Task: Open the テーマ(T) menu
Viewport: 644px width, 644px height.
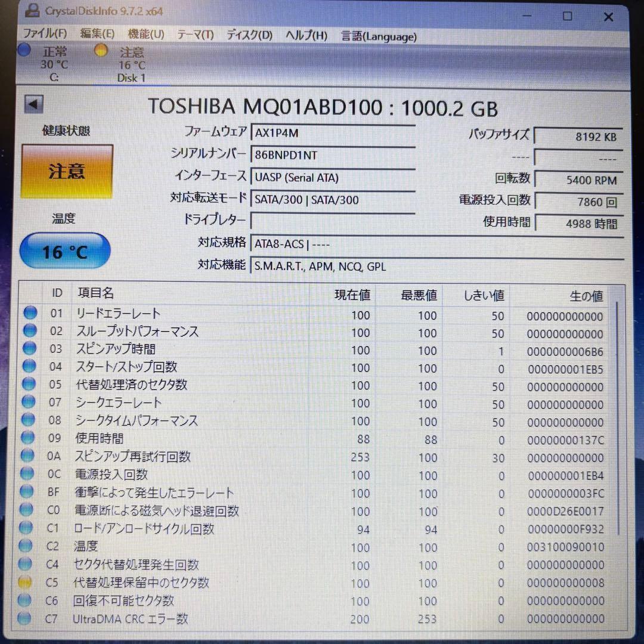Action: [195, 35]
